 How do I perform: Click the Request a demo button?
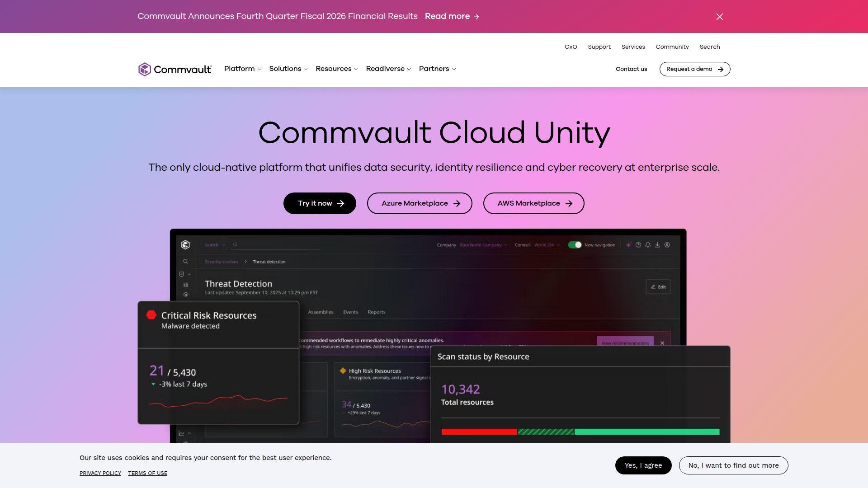tap(695, 69)
